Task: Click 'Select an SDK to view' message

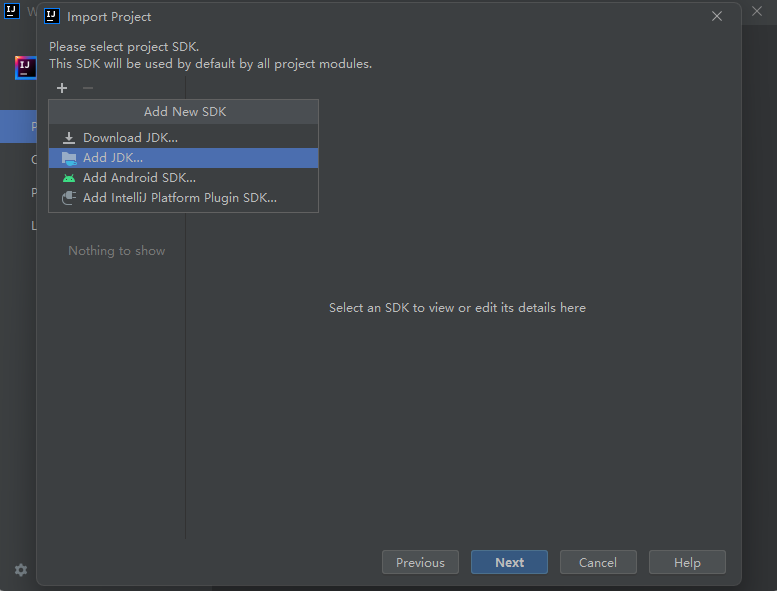Action: pos(457,308)
